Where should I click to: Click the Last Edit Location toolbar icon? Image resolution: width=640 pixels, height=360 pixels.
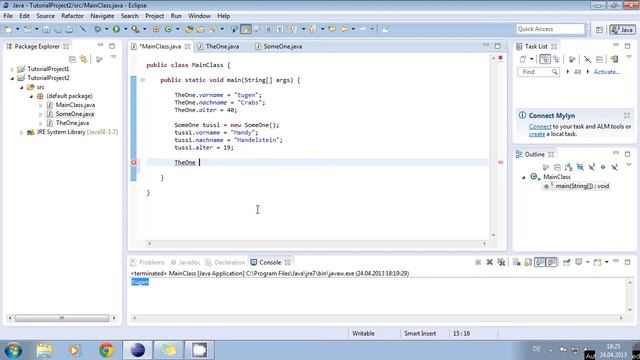(x=332, y=29)
